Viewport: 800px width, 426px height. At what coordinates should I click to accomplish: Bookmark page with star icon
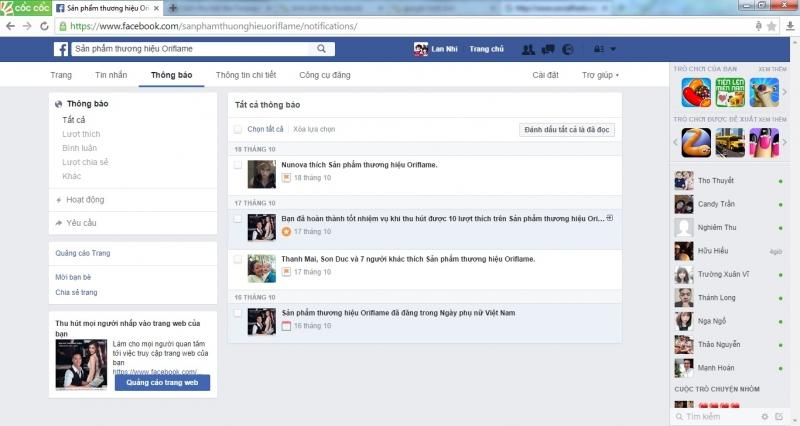(771, 26)
